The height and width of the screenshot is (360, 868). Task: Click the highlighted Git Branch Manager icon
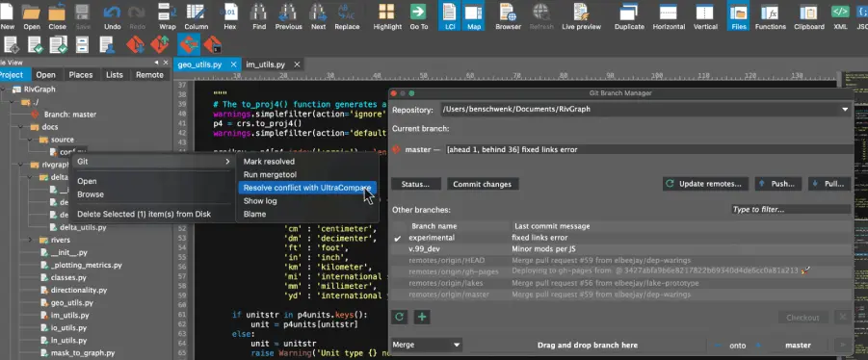(189, 44)
